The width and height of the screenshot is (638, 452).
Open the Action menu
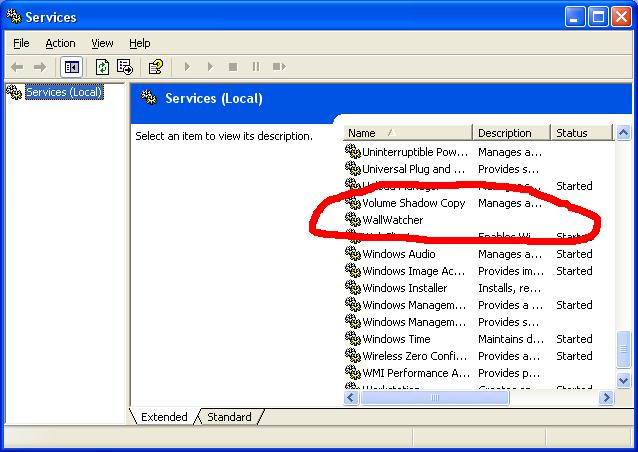tap(60, 43)
